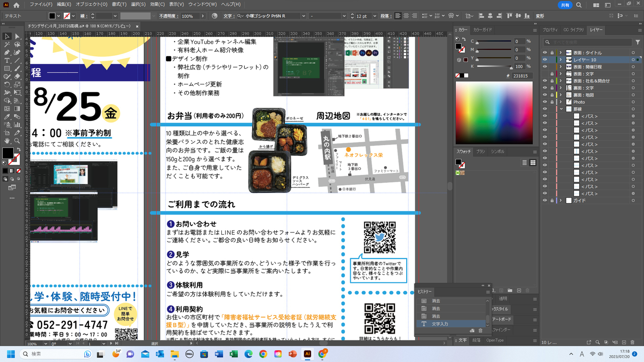Open the font family dropdown
Image resolution: width=644 pixels, height=362 pixels.
(x=304, y=16)
